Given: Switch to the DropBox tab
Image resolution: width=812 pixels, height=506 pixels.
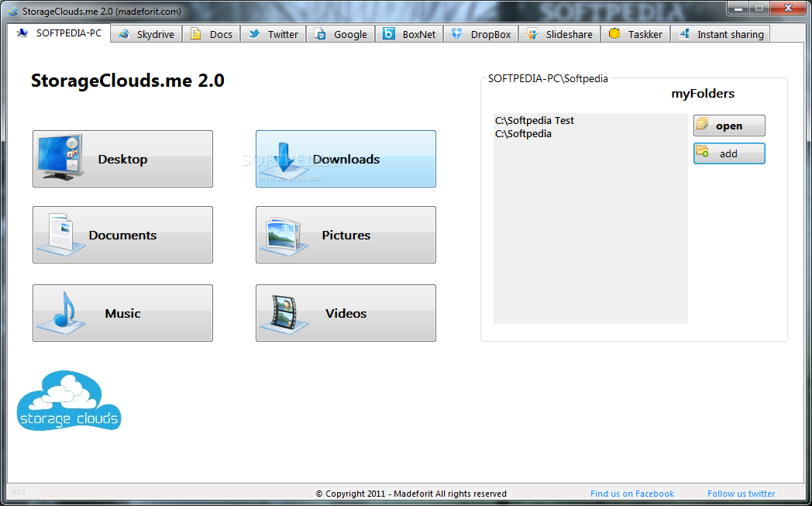Looking at the screenshot, I should [x=481, y=34].
